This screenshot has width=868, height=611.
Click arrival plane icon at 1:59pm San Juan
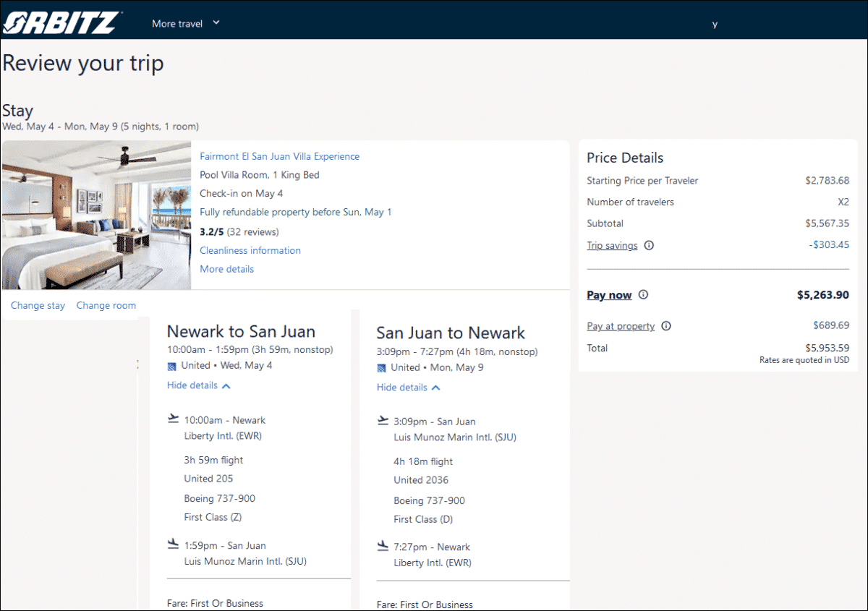(x=173, y=543)
